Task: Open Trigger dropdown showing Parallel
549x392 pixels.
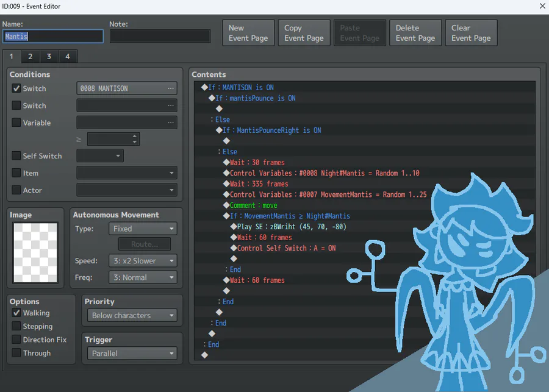Action: pyautogui.click(x=132, y=354)
